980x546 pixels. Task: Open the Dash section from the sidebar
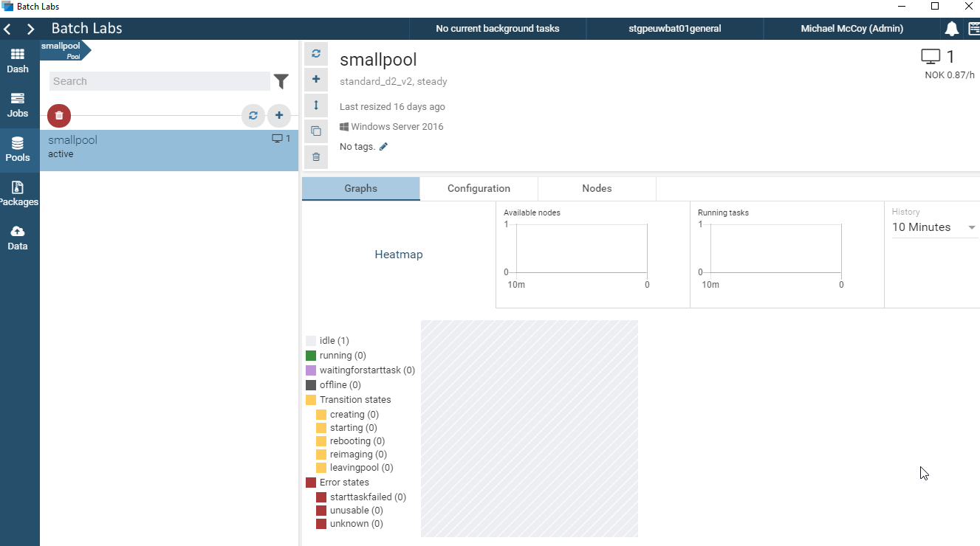[x=18, y=61]
